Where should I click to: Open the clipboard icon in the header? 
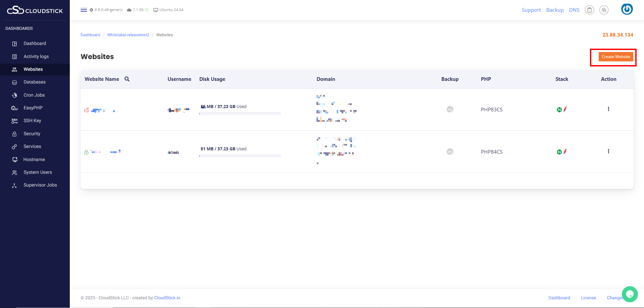click(x=589, y=10)
